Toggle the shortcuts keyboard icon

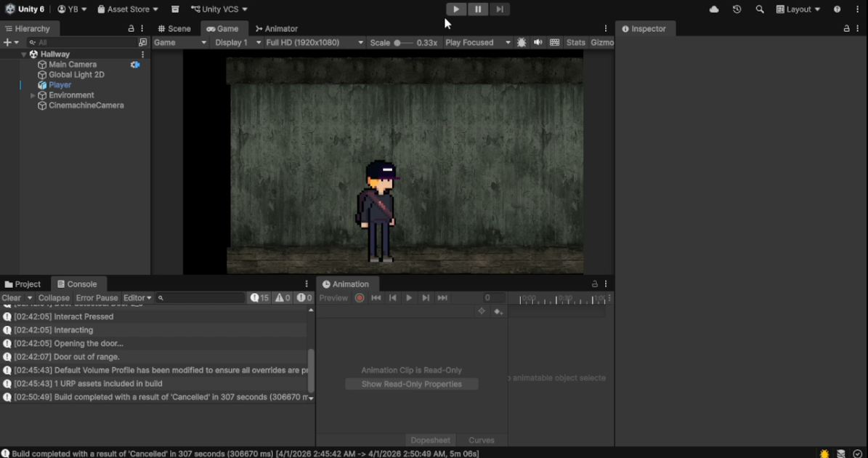tap(555, 43)
